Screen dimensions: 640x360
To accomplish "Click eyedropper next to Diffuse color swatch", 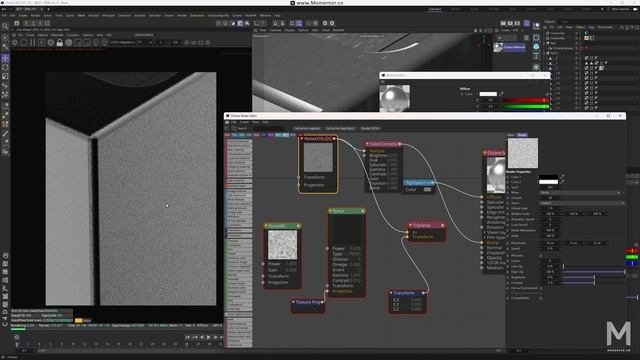I will pos(501,94).
